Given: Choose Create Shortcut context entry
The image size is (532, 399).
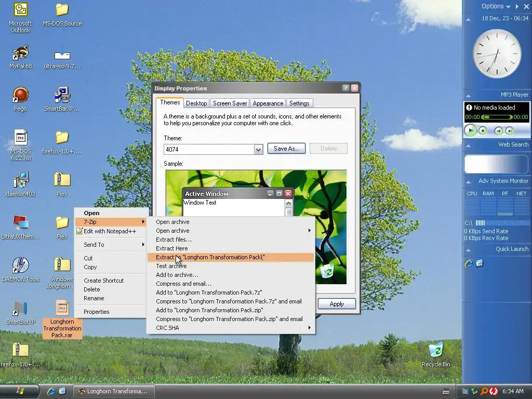Looking at the screenshot, I should pos(111,281).
